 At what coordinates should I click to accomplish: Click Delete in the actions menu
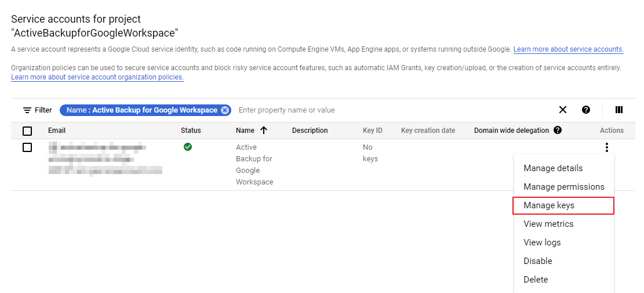pos(536,280)
